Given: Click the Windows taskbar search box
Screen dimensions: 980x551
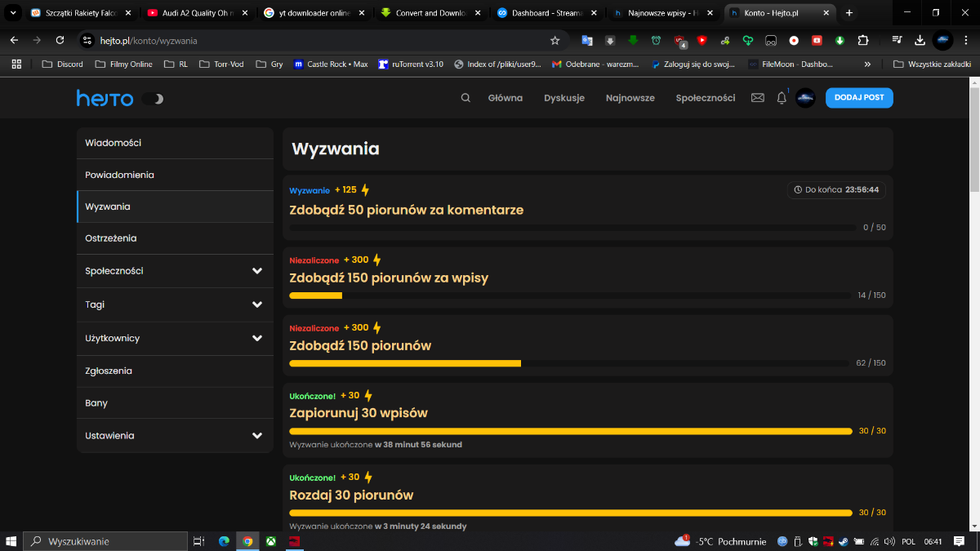Looking at the screenshot, I should point(106,541).
